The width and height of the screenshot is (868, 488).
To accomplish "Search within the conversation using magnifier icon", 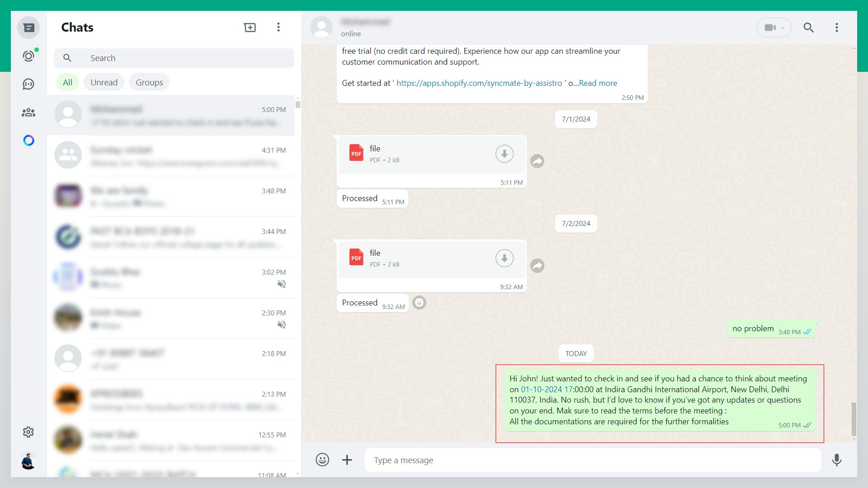I will click(x=808, y=28).
